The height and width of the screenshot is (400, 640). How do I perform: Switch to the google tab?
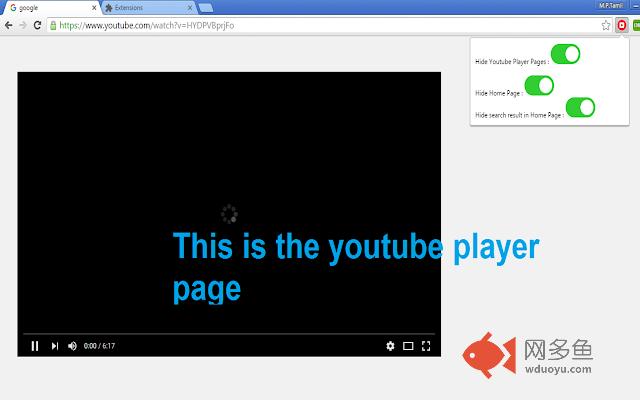pyautogui.click(x=51, y=8)
